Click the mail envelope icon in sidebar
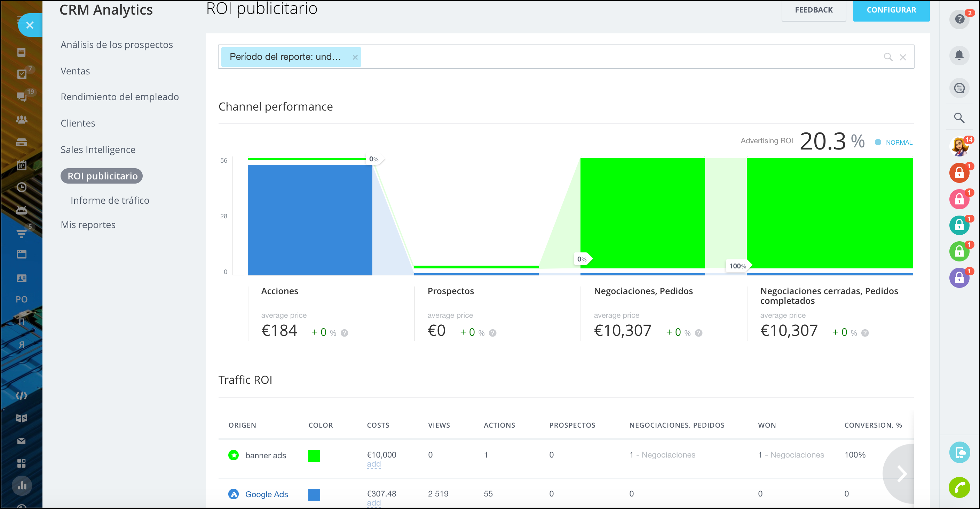Screen dimensions: 980x509 (x=22, y=441)
